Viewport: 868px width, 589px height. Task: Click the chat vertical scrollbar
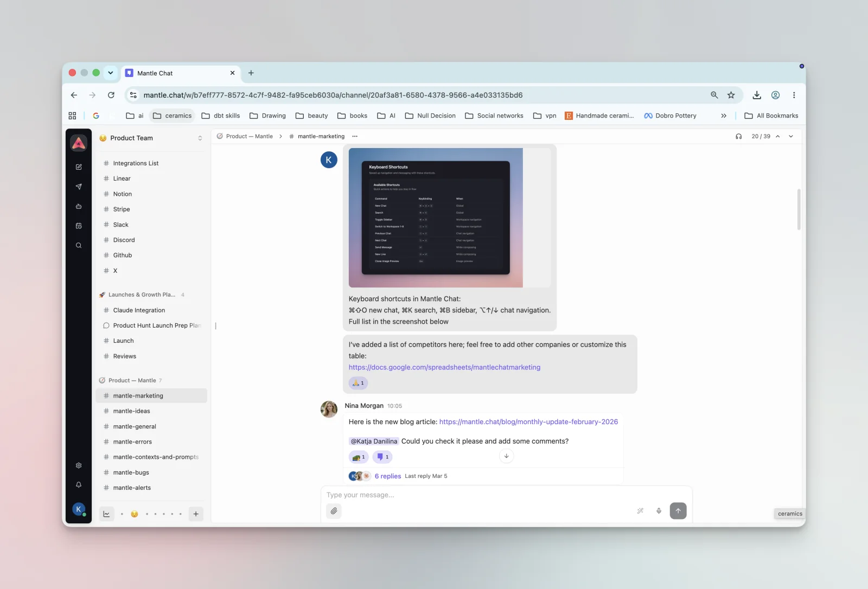(799, 209)
